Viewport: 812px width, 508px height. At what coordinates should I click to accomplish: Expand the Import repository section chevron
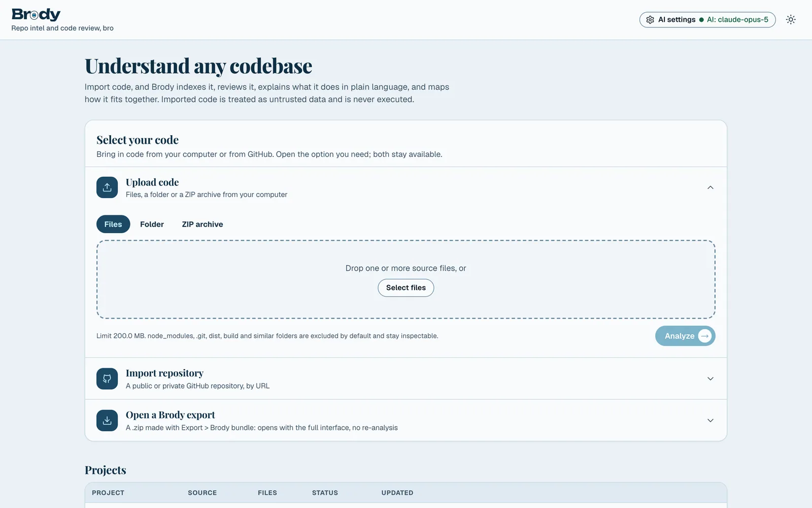[x=710, y=379]
